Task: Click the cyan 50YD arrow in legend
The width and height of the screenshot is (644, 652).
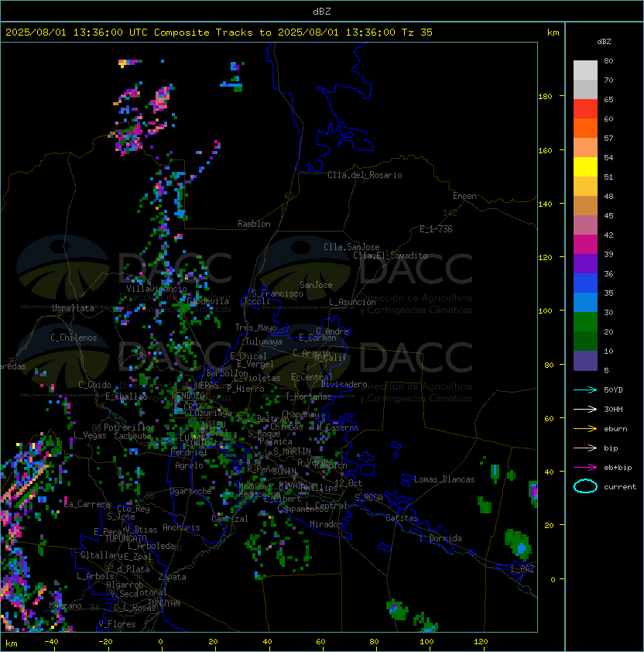Action: coord(585,389)
